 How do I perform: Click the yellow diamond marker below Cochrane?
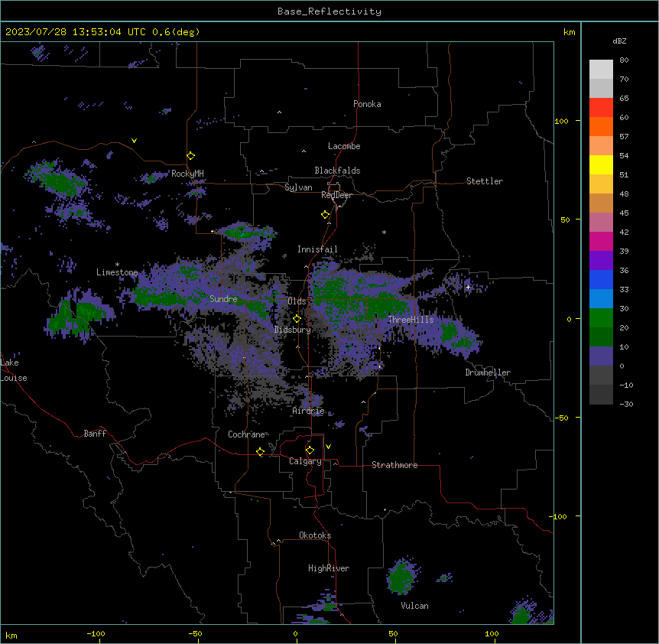(x=260, y=451)
